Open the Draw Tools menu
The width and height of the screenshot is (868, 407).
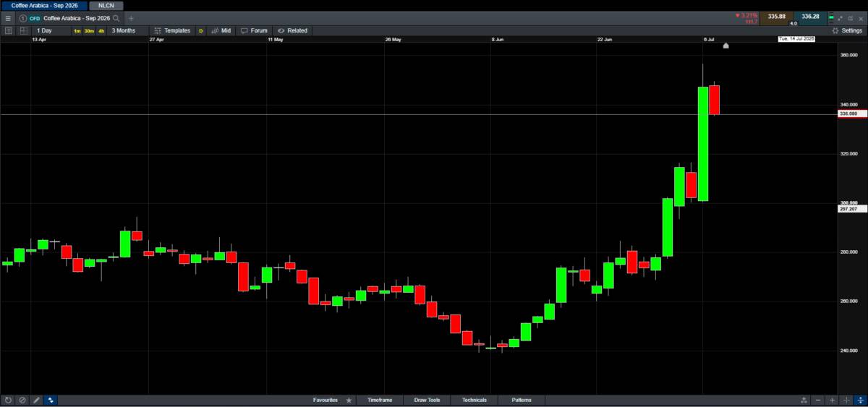click(x=427, y=400)
